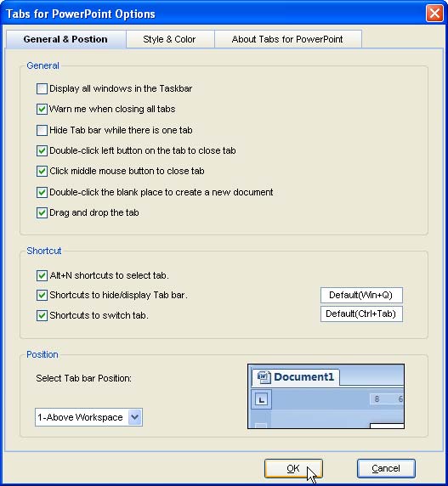Click the Shortcut group heading

click(44, 251)
